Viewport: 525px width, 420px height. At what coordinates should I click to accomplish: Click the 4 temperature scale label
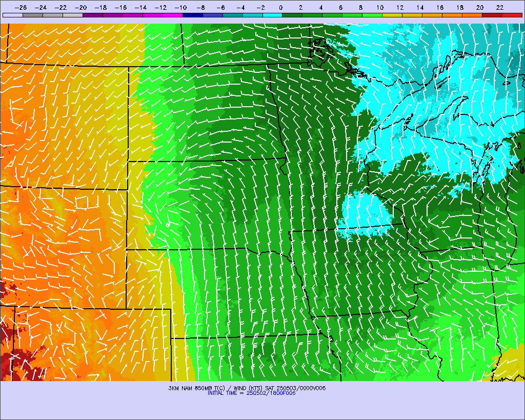pos(321,7)
